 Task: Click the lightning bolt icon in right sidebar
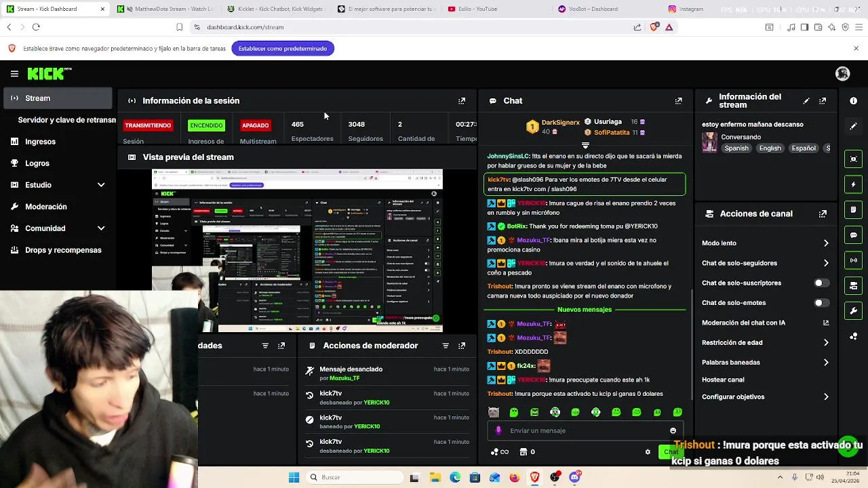point(853,184)
